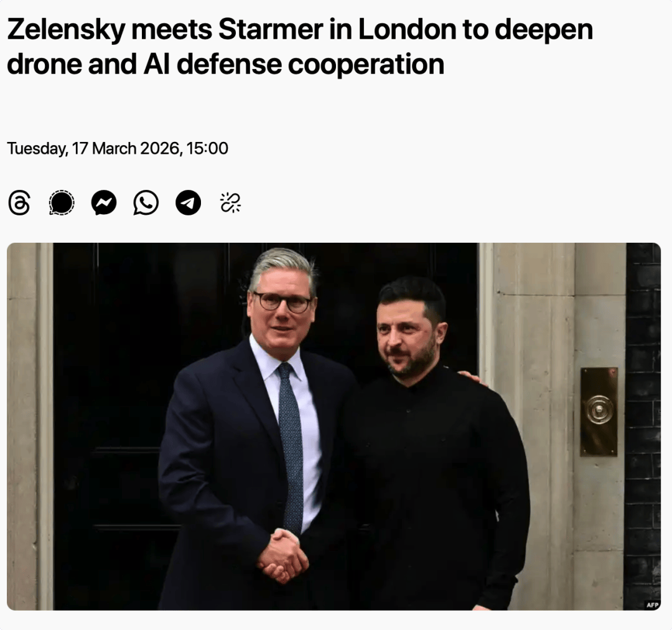Copy the article link icon
This screenshot has height=630, width=672.
pyautogui.click(x=230, y=203)
